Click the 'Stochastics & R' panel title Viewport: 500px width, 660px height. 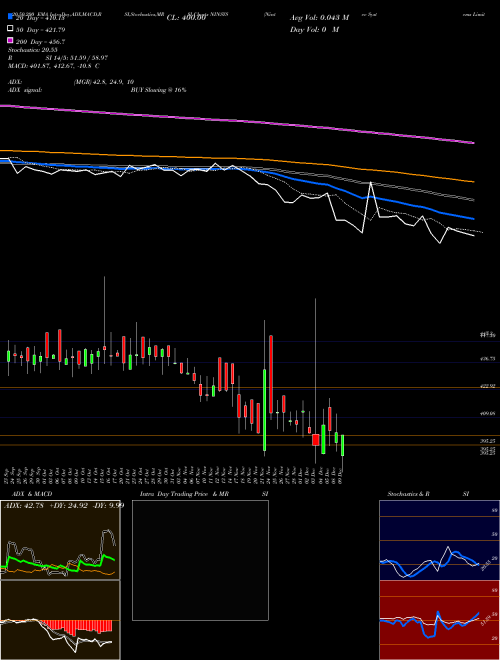point(408,494)
